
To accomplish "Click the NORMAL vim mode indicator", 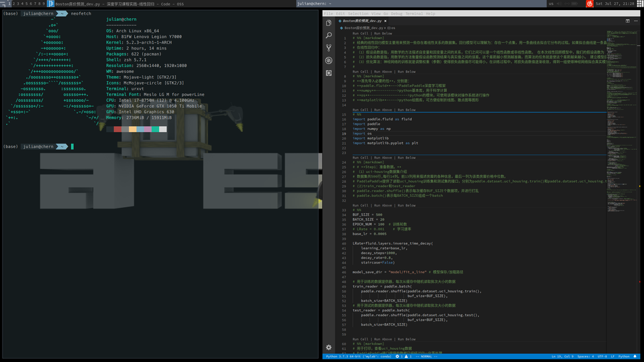I will [x=427, y=356].
